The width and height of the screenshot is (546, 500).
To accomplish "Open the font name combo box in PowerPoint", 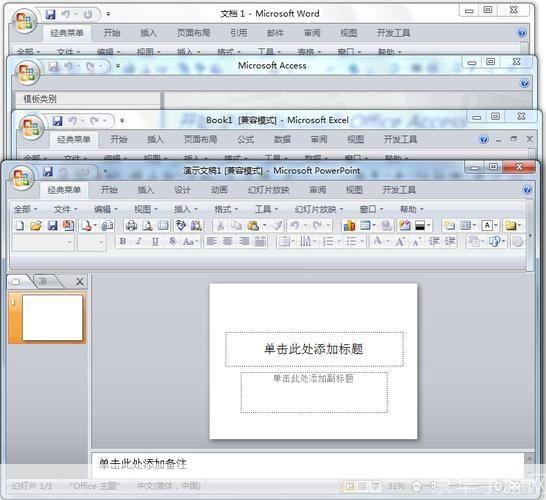I will pos(43,242).
